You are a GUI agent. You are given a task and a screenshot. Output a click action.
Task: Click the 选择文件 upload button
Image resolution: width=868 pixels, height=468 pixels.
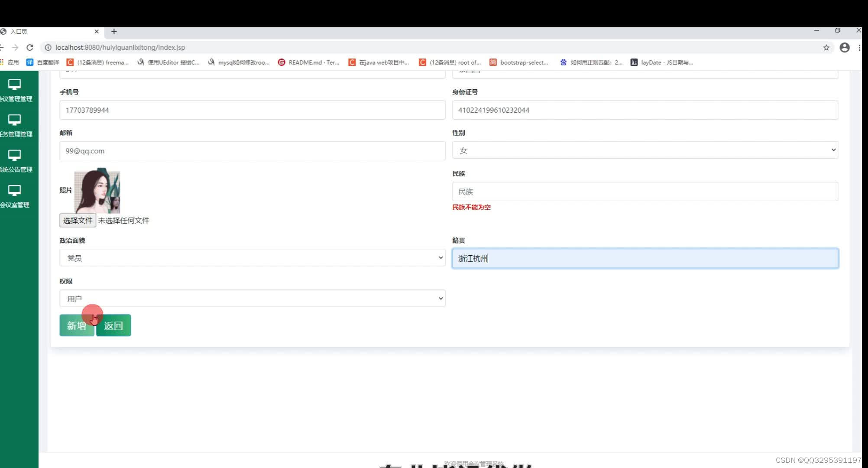(x=78, y=220)
